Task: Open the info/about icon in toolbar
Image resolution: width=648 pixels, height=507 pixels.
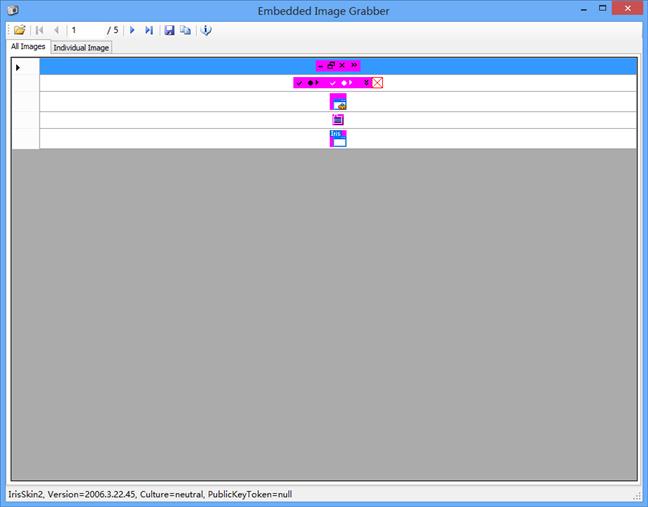Action: (x=206, y=30)
